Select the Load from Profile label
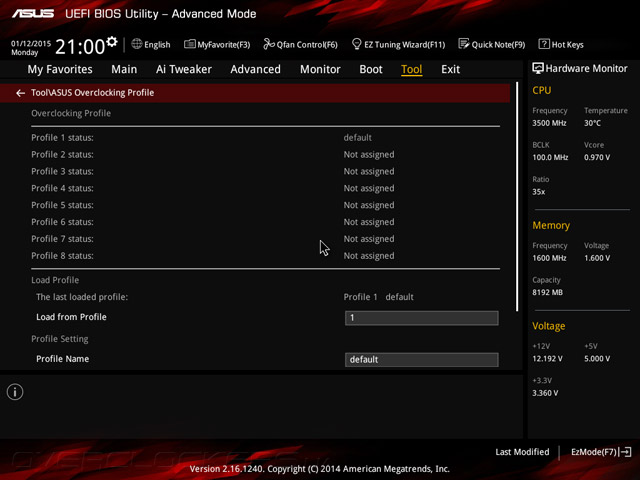Image resolution: width=640 pixels, height=480 pixels. pyautogui.click(x=71, y=317)
